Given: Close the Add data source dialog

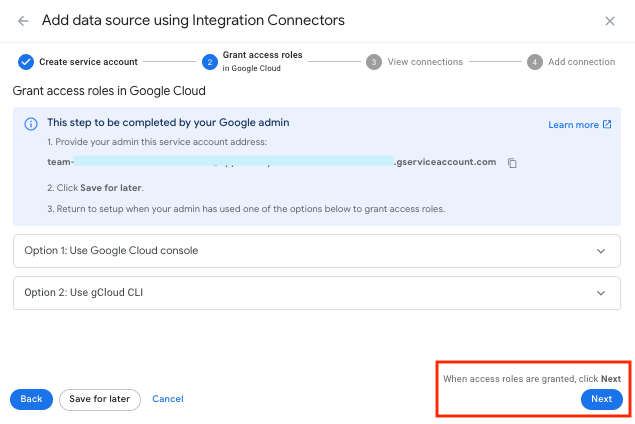Looking at the screenshot, I should pyautogui.click(x=610, y=21).
